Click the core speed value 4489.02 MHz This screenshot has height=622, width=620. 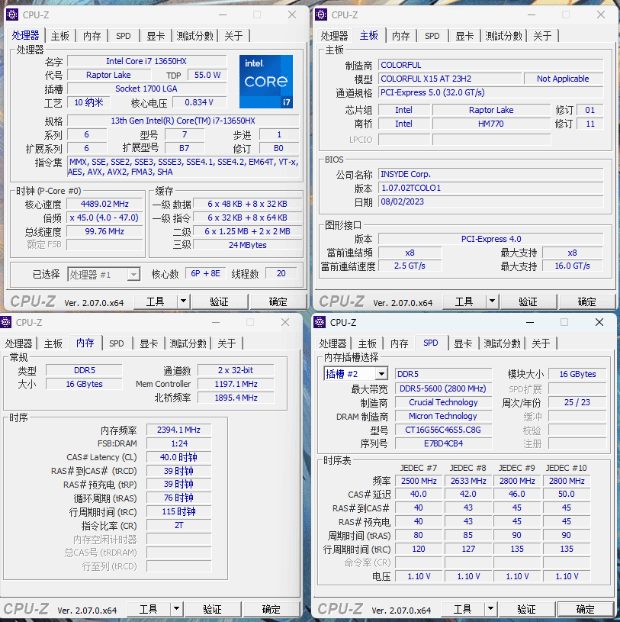(x=104, y=204)
